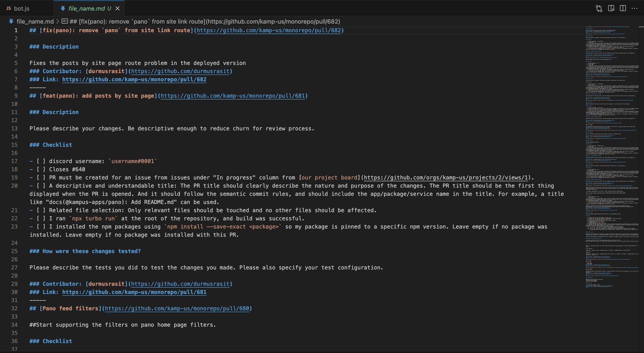644x353 pixels.
Task: Click '### Description' heading on line 3
Action: click(x=54, y=47)
